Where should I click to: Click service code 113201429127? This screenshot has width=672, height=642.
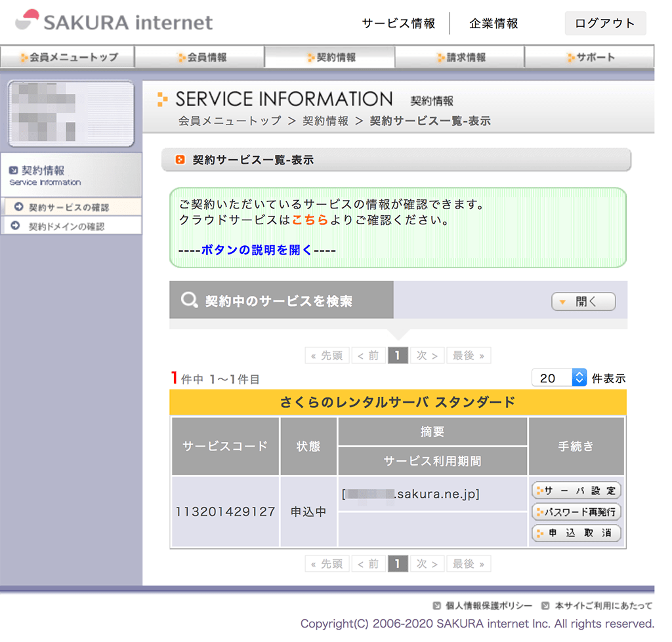pyautogui.click(x=226, y=512)
